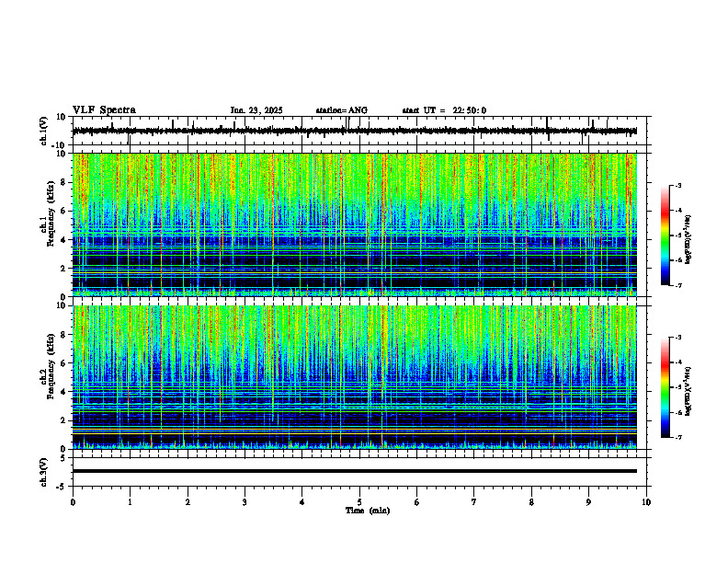Click the time axis tick label "5"
Image resolution: width=728 pixels, height=563 pixels.
click(x=359, y=502)
